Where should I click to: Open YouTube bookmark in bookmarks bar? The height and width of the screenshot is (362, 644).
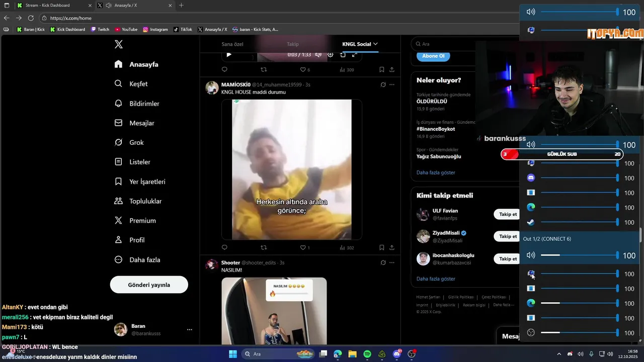pyautogui.click(x=126, y=30)
